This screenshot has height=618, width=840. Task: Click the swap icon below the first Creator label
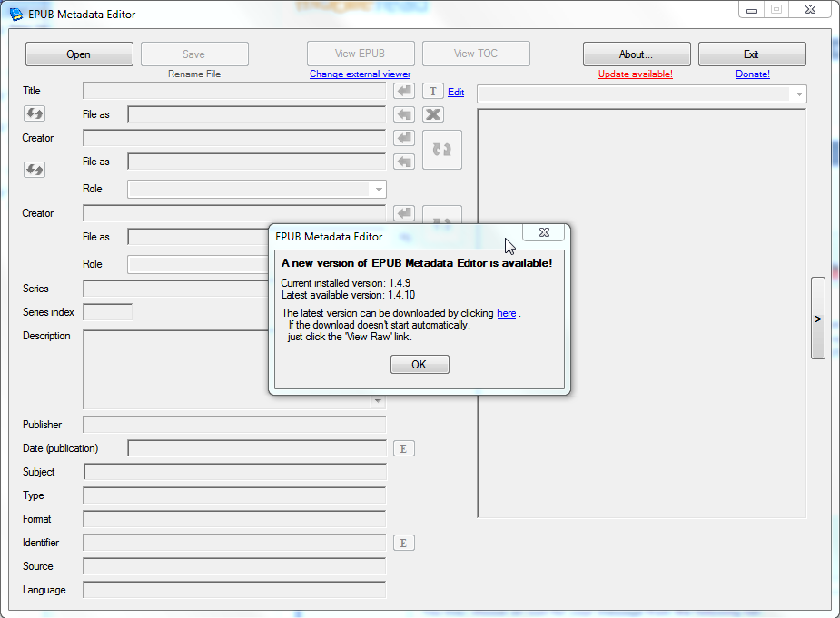[x=35, y=170]
